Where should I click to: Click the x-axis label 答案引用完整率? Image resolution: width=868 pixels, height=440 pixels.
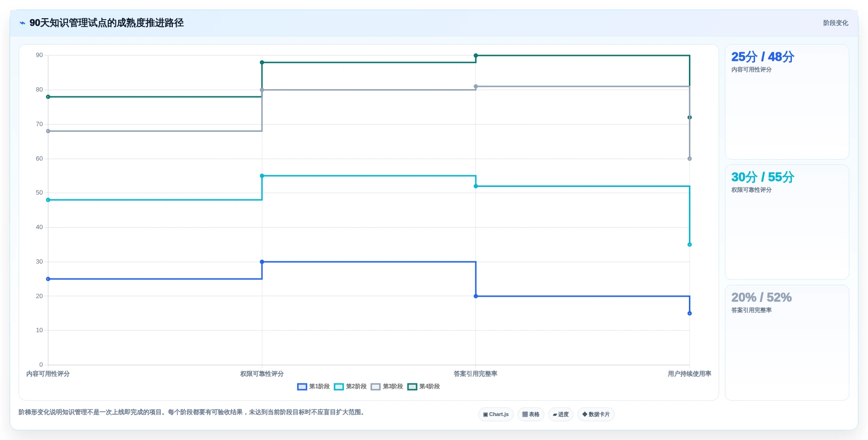point(476,373)
